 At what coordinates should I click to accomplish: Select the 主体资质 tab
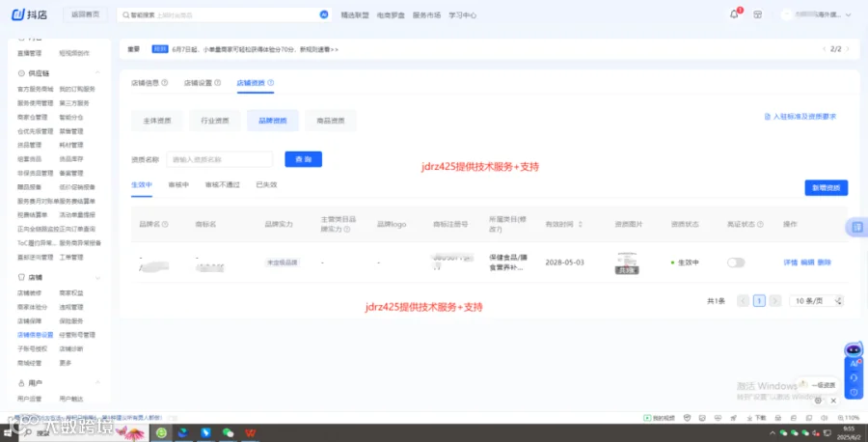[x=157, y=121]
